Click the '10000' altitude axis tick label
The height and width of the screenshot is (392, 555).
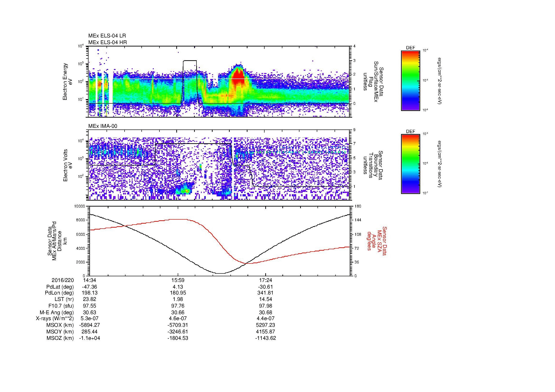click(x=80, y=206)
